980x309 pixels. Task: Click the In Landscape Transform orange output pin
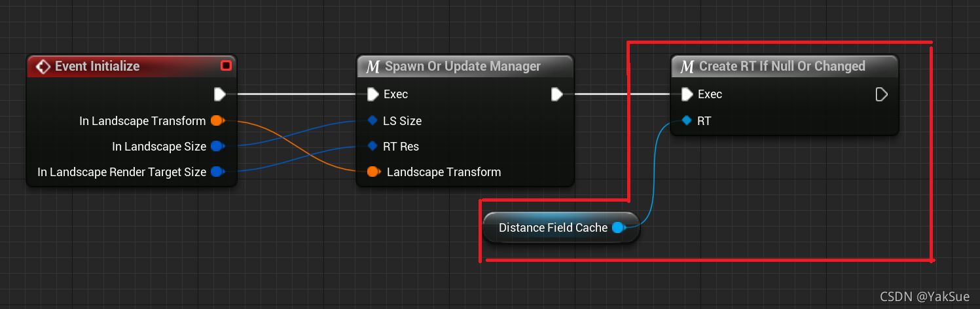pyautogui.click(x=217, y=121)
